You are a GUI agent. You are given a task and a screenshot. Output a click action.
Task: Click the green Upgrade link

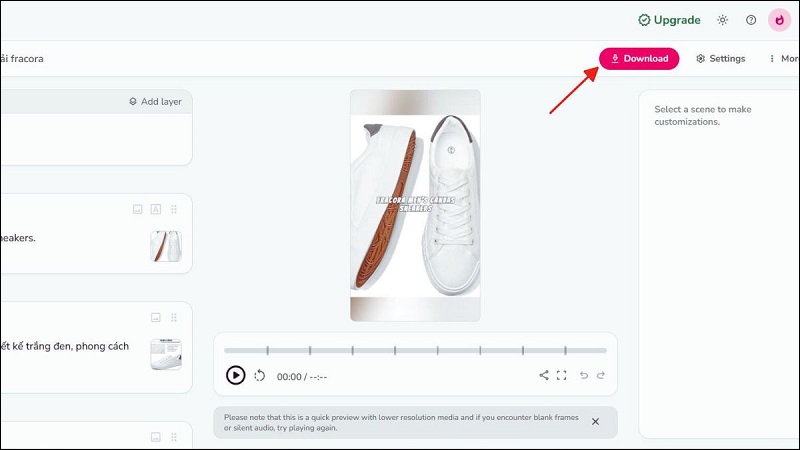point(669,20)
